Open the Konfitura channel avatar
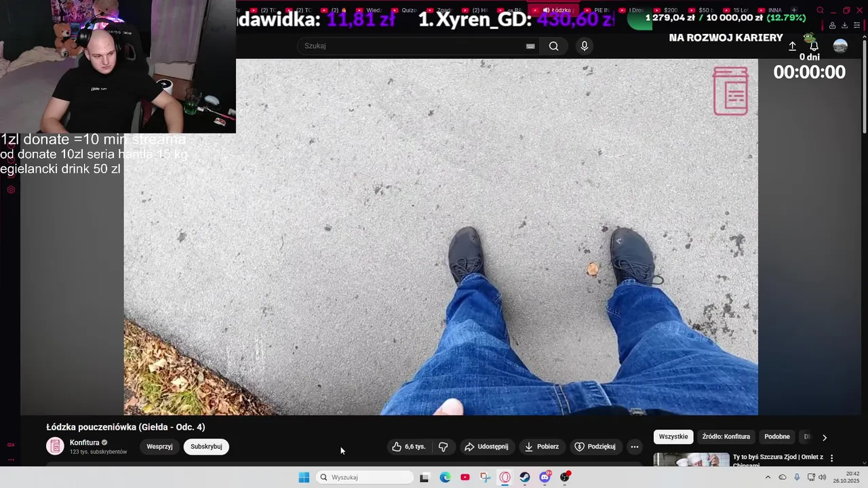 (x=55, y=447)
